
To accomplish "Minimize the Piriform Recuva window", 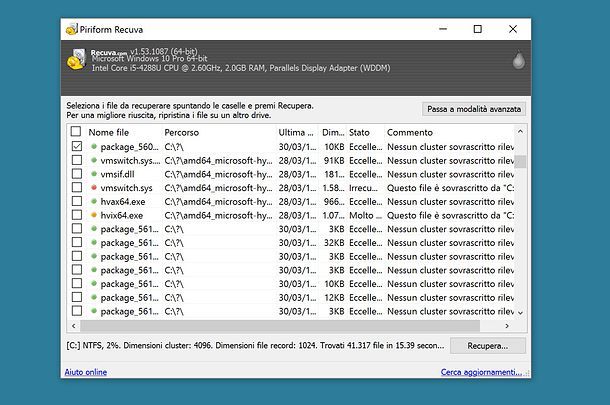I will coord(443,29).
